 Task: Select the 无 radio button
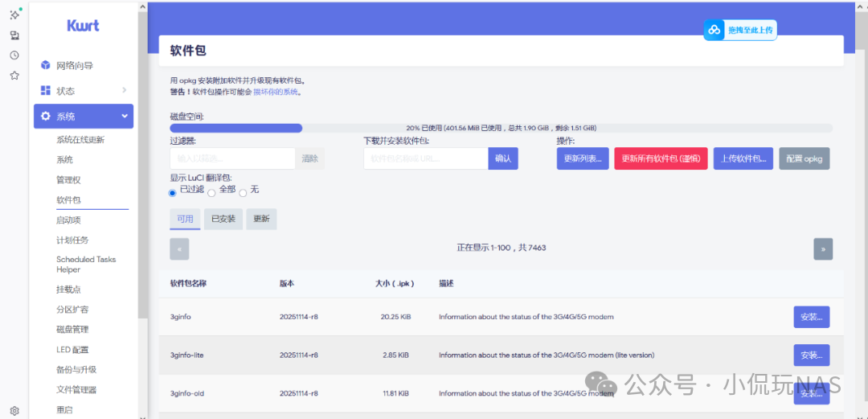[243, 193]
